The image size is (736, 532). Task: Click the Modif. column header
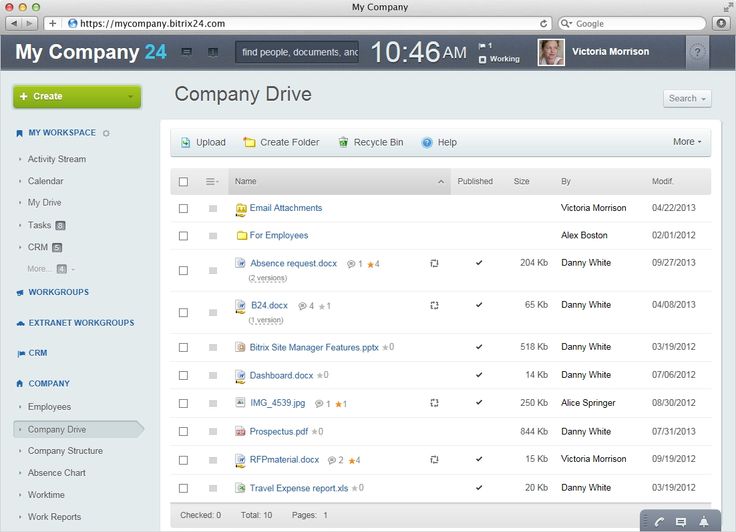point(662,181)
